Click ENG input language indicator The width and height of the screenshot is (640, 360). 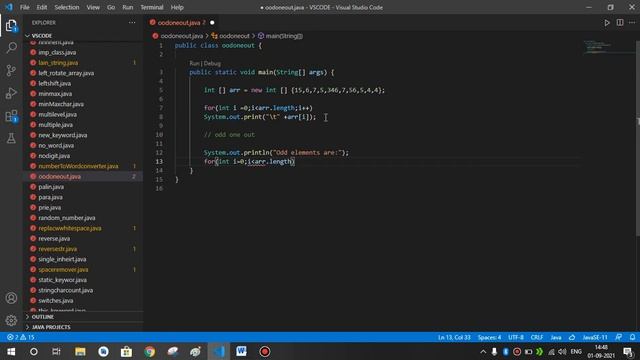[576, 351]
